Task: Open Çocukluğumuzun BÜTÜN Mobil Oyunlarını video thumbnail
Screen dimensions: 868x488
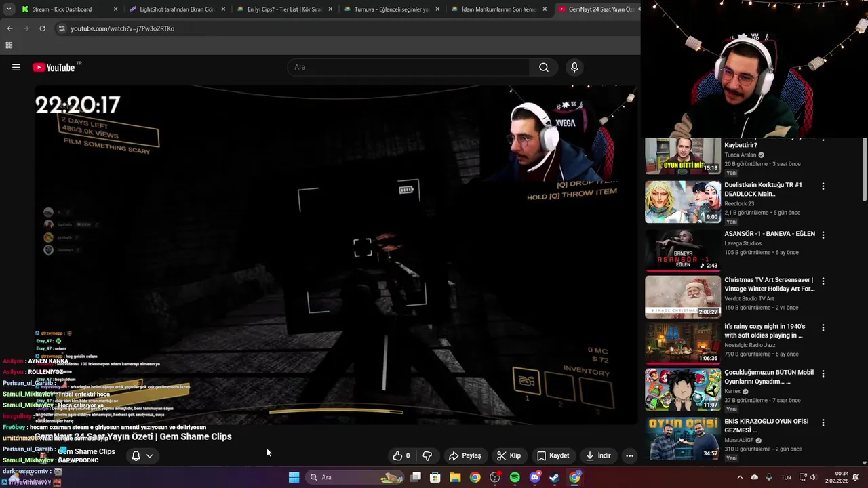Action: point(683,390)
